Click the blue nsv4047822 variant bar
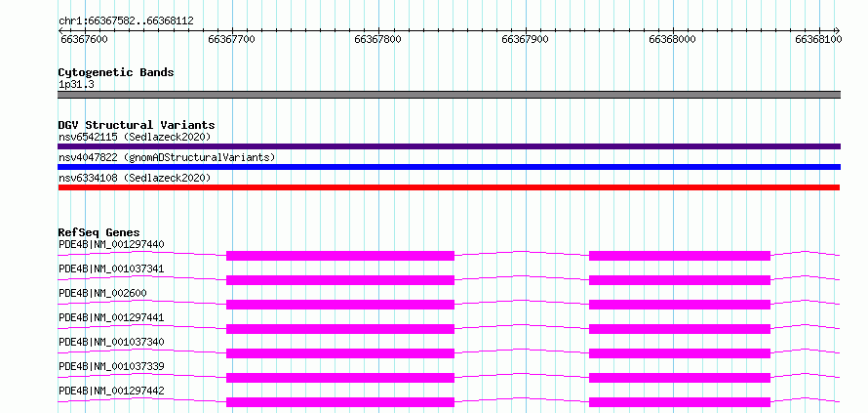This screenshot has height=413, width=868. 449,167
